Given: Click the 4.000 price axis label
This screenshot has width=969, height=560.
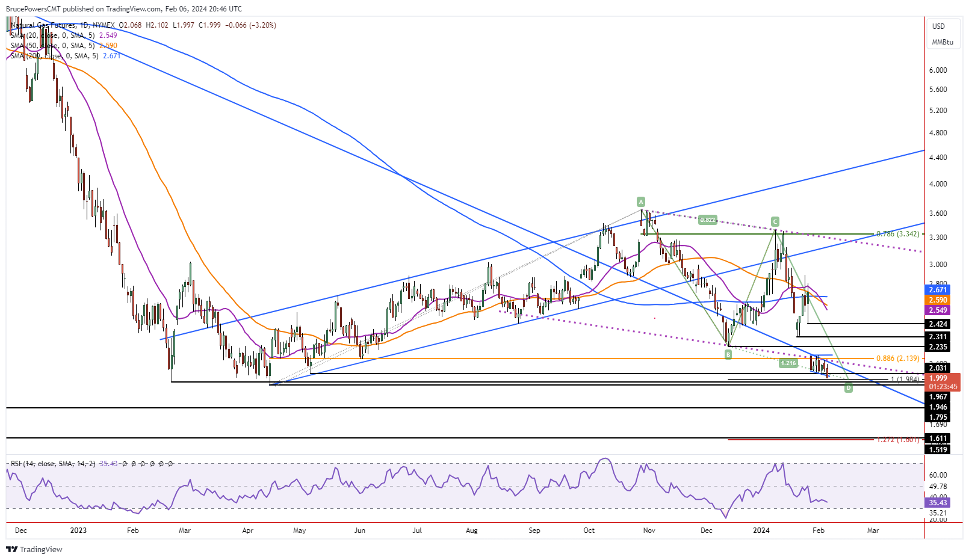Looking at the screenshot, I should click(x=938, y=184).
